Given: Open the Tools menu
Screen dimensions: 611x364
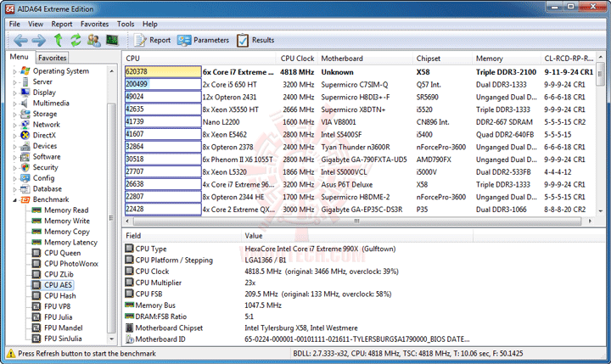Looking at the screenshot, I should tap(126, 24).
